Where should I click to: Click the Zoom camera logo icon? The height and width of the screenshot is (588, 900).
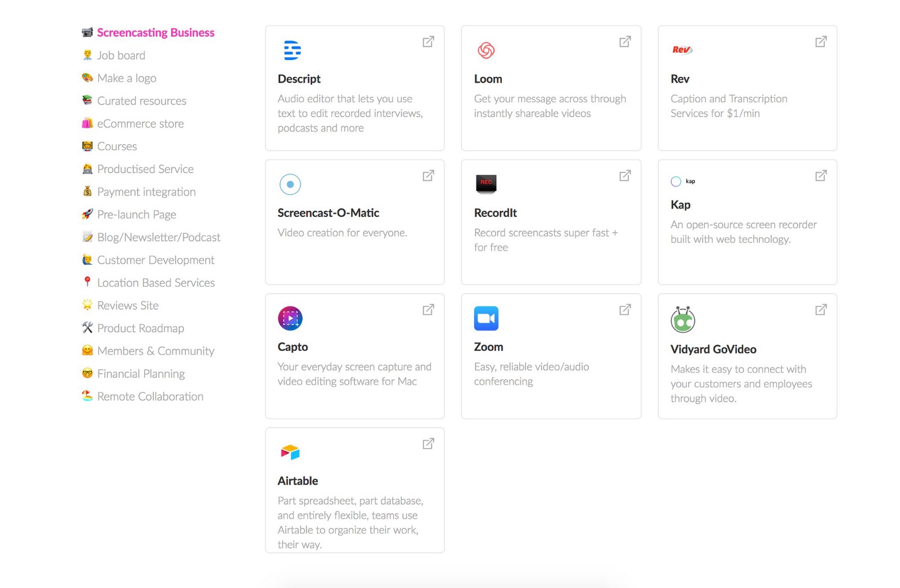point(486,318)
